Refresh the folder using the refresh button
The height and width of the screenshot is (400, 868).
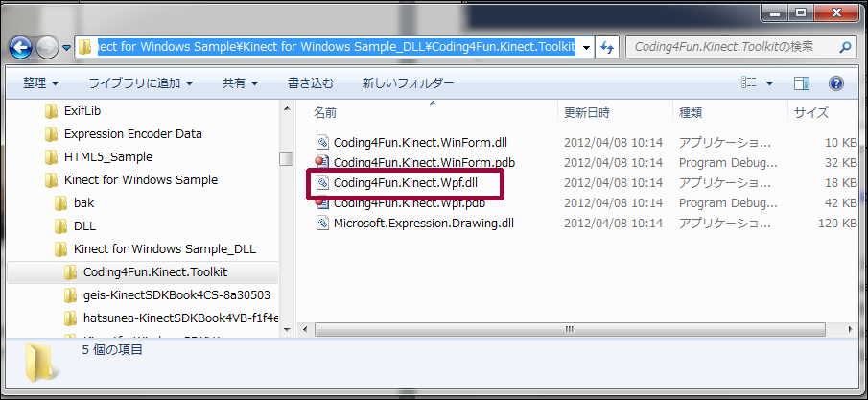click(x=607, y=48)
